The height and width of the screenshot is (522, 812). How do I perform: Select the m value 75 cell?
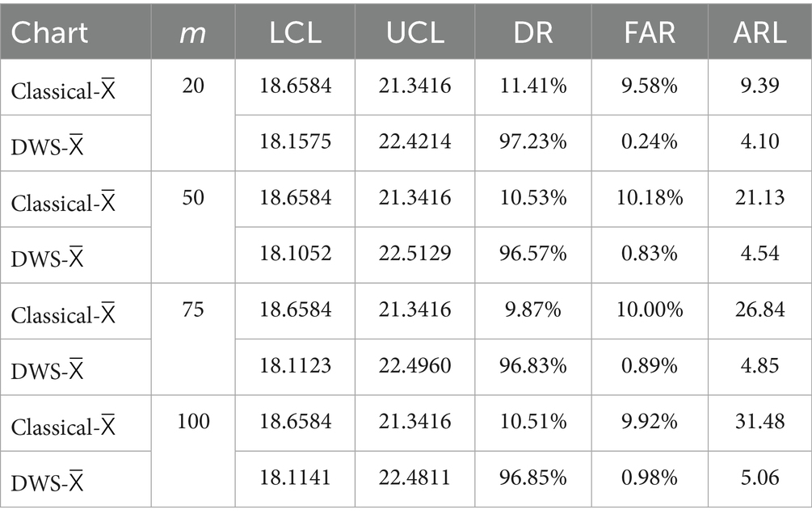(x=193, y=310)
